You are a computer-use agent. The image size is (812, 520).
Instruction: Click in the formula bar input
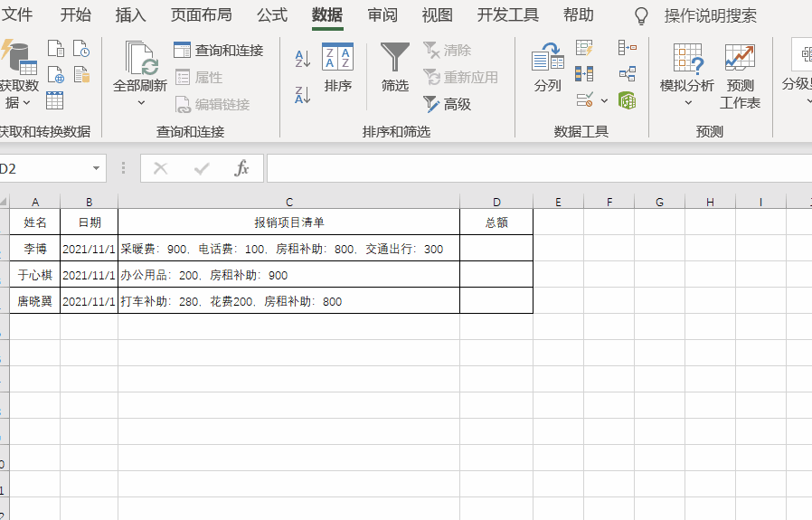pos(539,168)
